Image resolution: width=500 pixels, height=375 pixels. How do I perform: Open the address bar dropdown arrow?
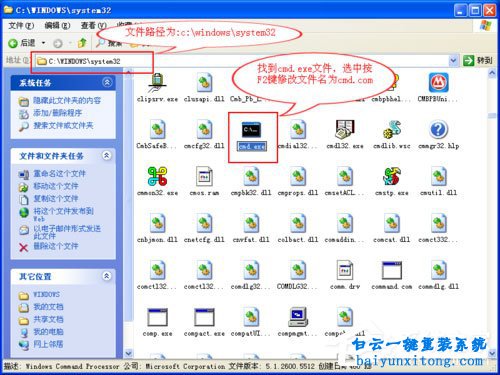coord(453,60)
